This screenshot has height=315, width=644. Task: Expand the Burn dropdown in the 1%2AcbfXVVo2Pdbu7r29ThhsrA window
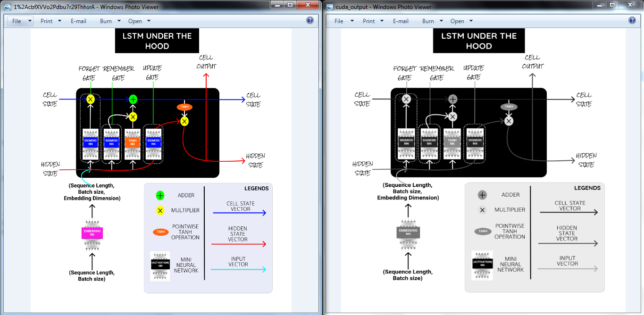[x=110, y=21]
